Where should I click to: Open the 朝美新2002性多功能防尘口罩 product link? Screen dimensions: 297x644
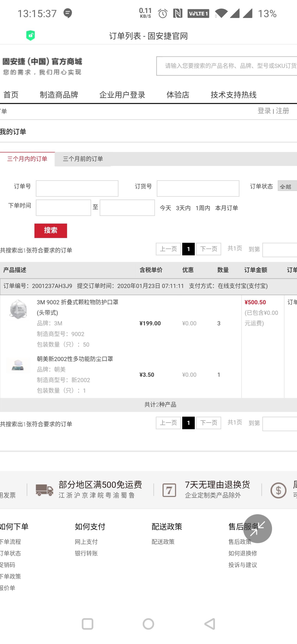[75, 359]
